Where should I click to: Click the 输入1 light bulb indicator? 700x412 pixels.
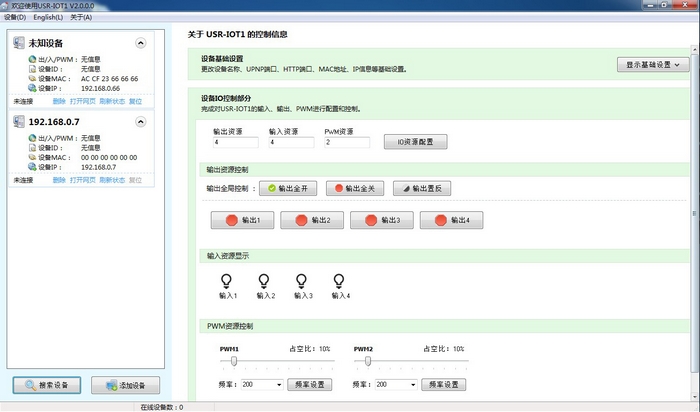tap(226, 281)
